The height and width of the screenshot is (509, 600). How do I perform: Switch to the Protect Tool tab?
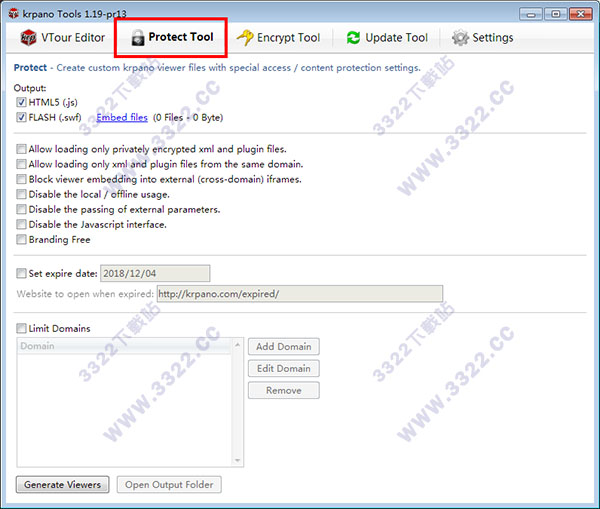171,38
